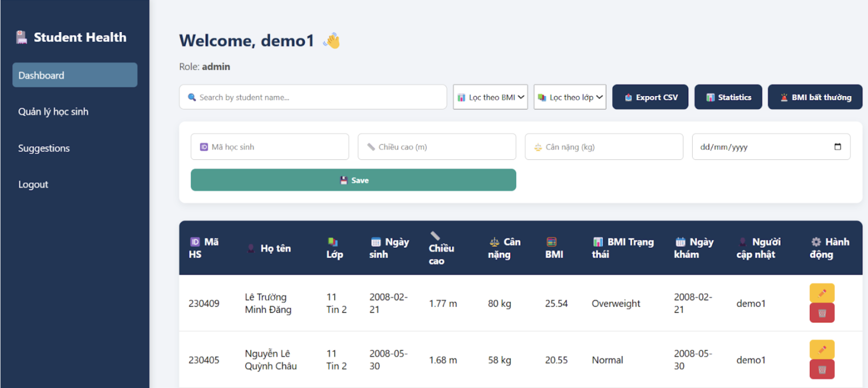The height and width of the screenshot is (388, 868).
Task: Click the delete trash icon for student 230409
Action: pyautogui.click(x=822, y=313)
